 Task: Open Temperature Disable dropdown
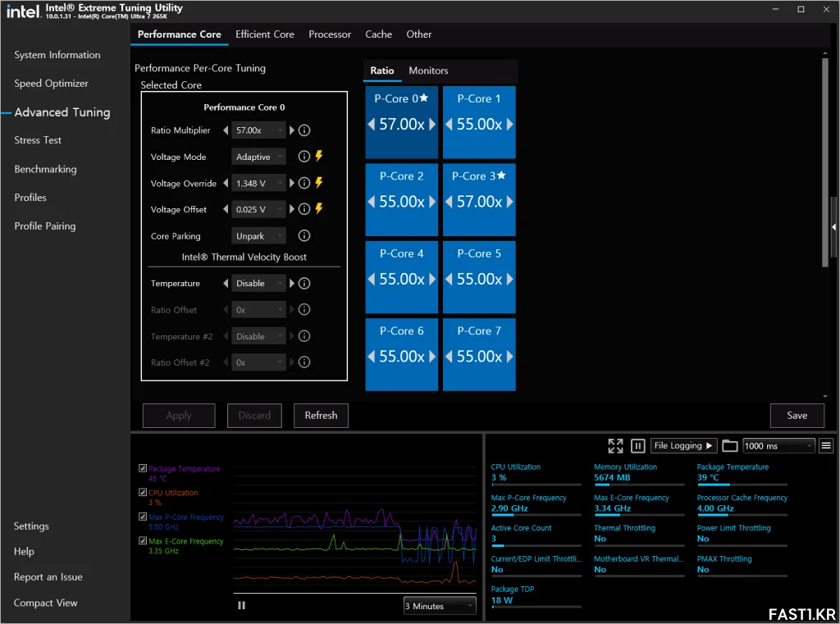[x=258, y=284]
